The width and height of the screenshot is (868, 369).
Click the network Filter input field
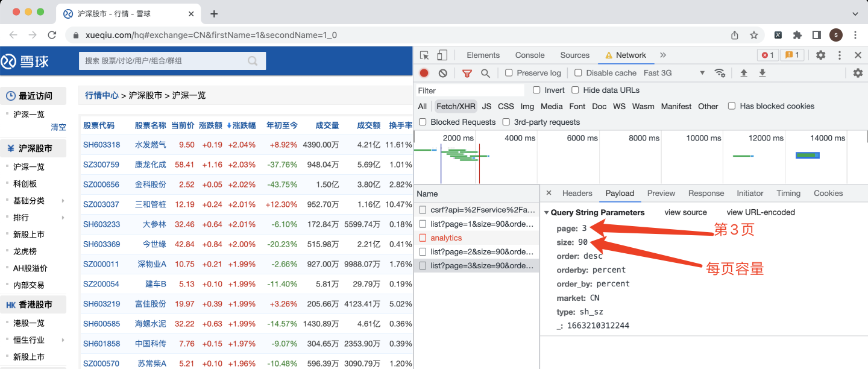point(470,90)
